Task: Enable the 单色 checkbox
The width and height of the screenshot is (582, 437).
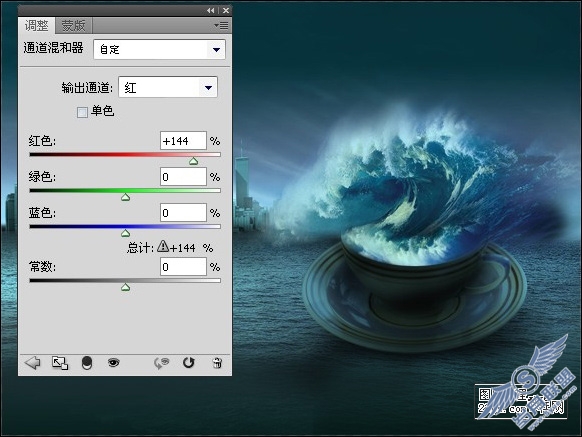Action: [82, 112]
